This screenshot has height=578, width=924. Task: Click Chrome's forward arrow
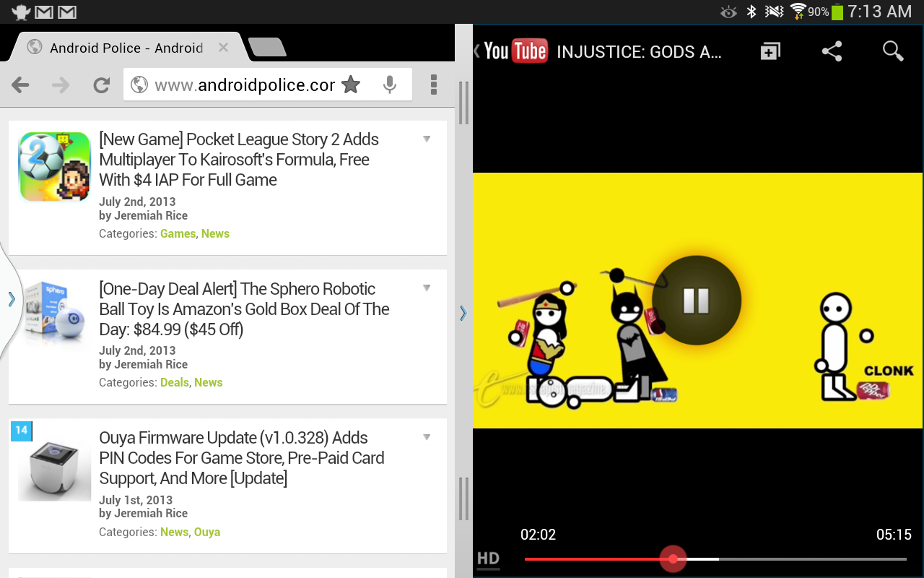pyautogui.click(x=61, y=85)
